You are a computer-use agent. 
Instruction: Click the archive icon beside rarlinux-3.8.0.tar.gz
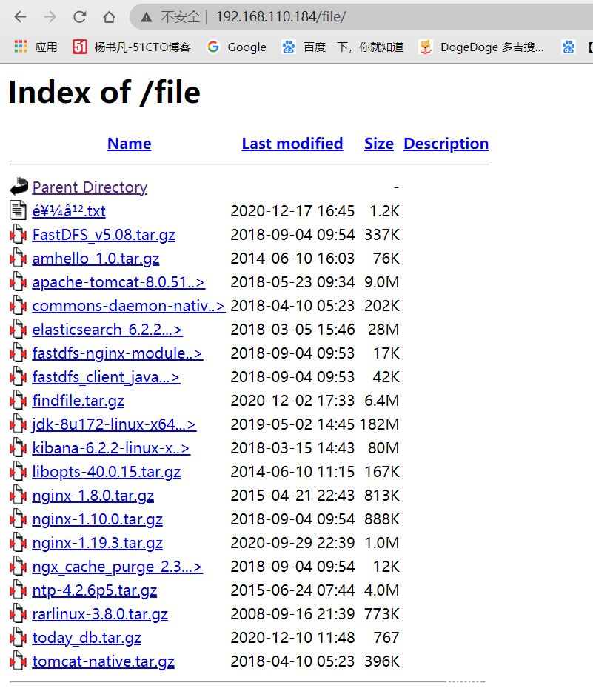[x=18, y=613]
